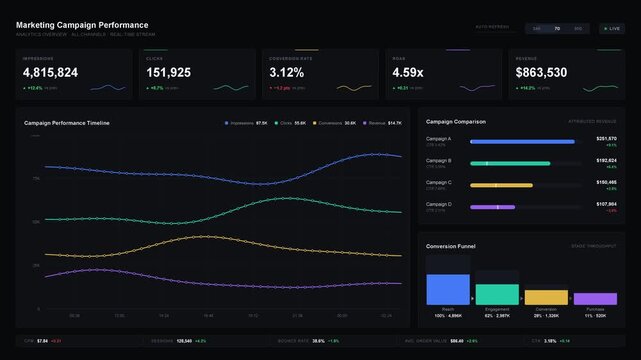Screen dimensions: 641x360
Task: Click the Campaign C label
Action: (438, 182)
